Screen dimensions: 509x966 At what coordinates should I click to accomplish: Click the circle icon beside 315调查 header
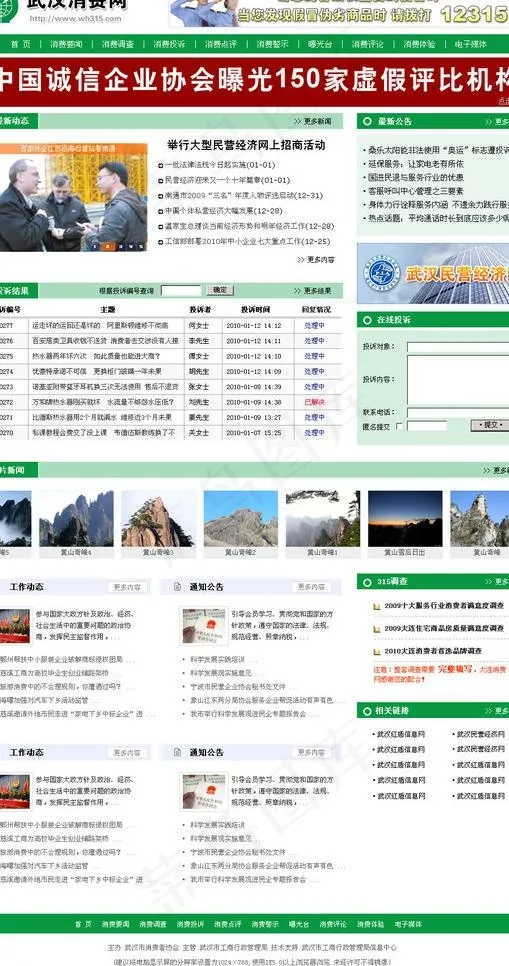pyautogui.click(x=368, y=581)
